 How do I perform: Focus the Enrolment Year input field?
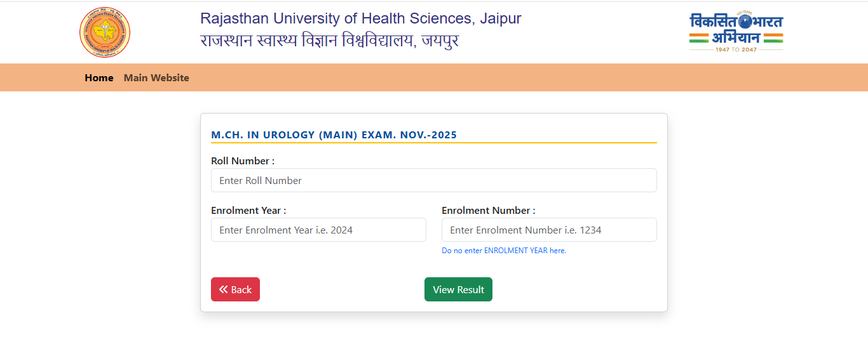tap(318, 230)
